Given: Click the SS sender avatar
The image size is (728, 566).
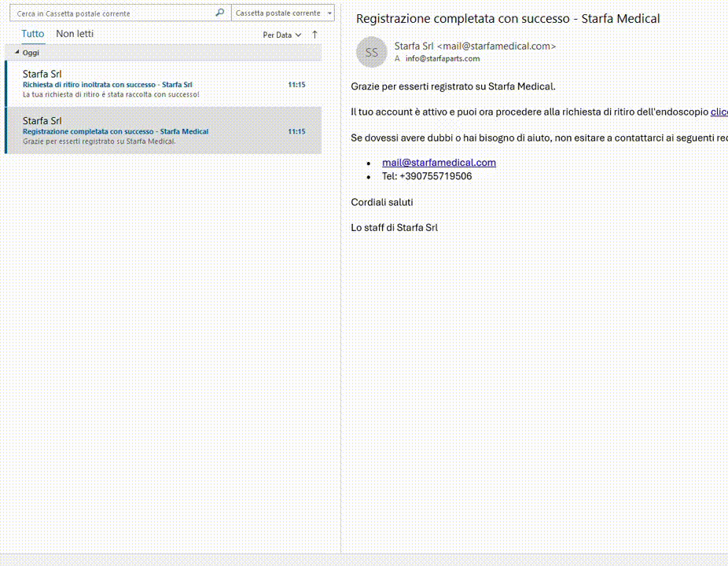Looking at the screenshot, I should [371, 52].
